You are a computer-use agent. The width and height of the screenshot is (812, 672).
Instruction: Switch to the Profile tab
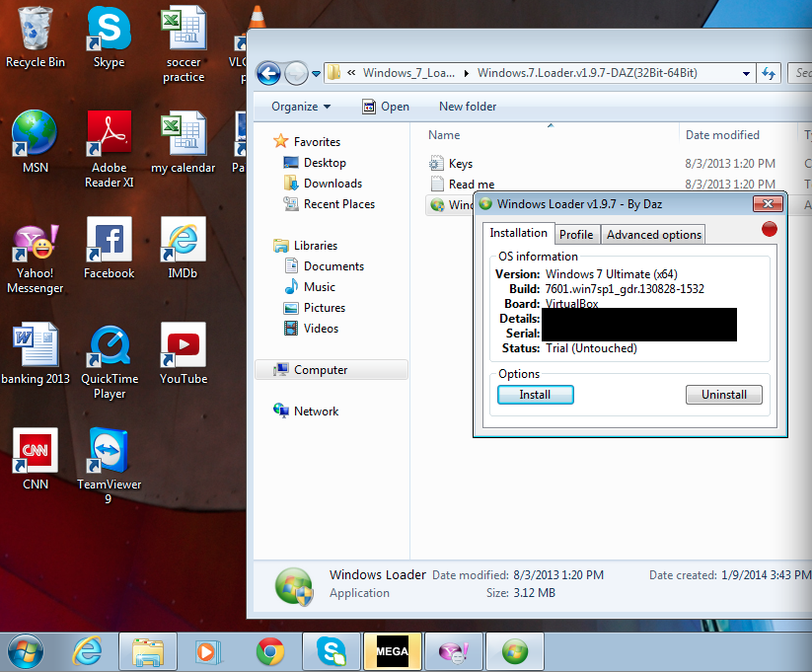[x=576, y=235]
